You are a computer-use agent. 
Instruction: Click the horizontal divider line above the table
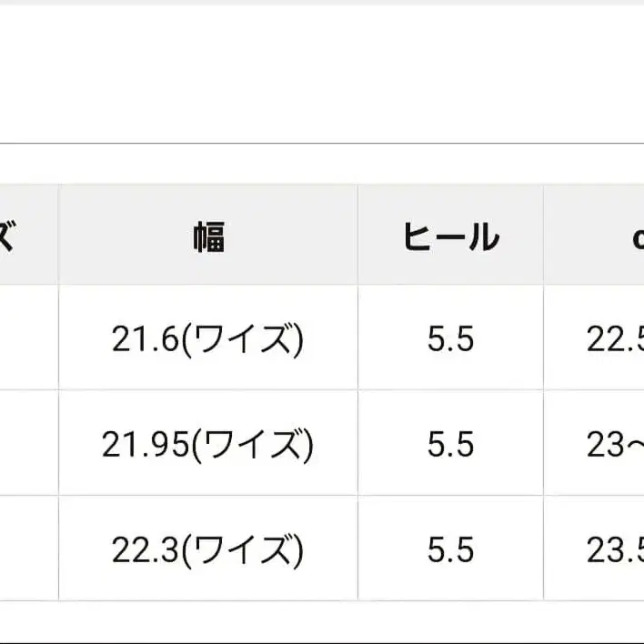click(322, 143)
